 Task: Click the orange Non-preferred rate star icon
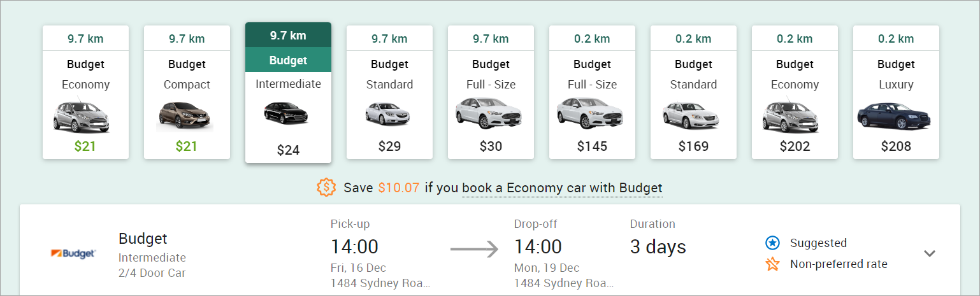point(772,264)
